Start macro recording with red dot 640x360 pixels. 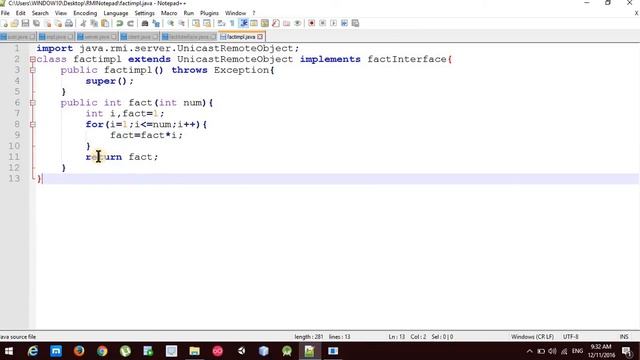click(x=312, y=23)
